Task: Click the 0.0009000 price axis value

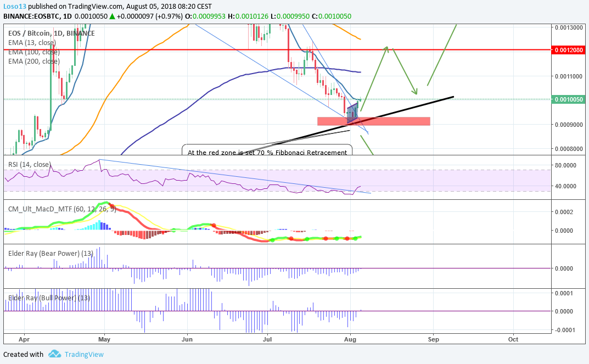Action: coord(569,125)
